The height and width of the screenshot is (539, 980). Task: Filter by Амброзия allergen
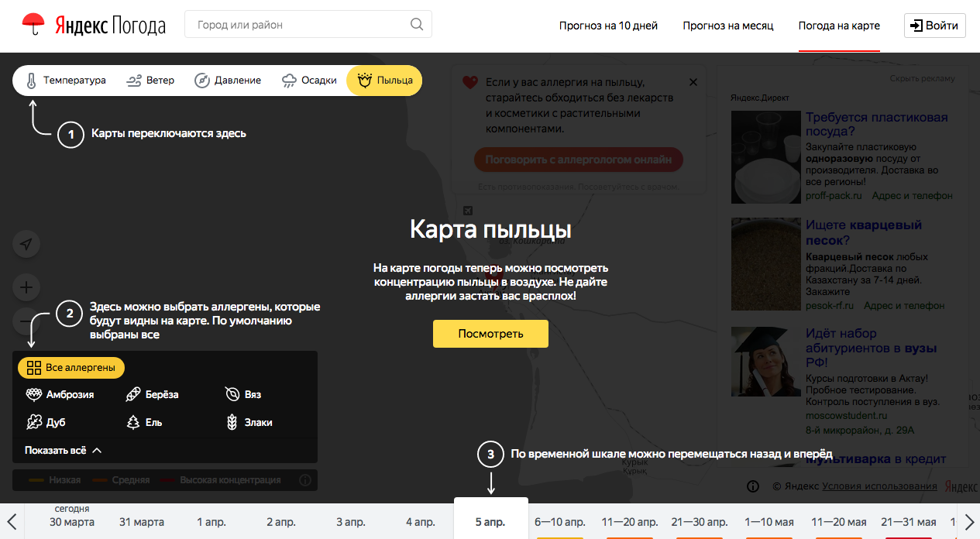pyautogui.click(x=60, y=394)
